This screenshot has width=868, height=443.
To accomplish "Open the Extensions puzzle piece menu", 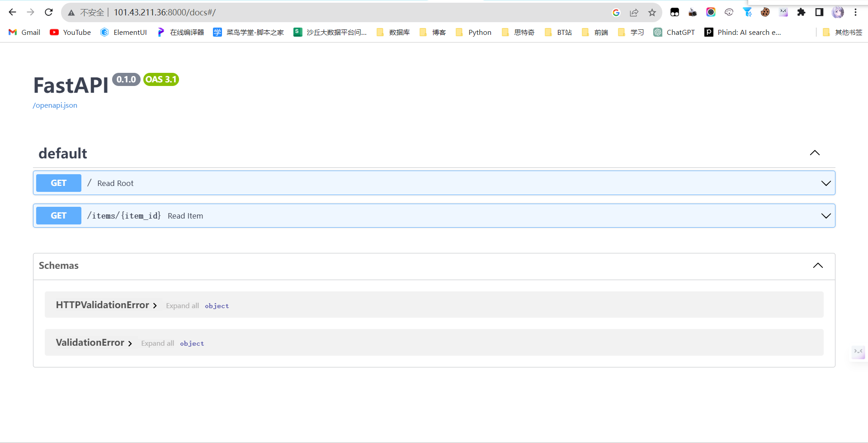I will pos(801,12).
